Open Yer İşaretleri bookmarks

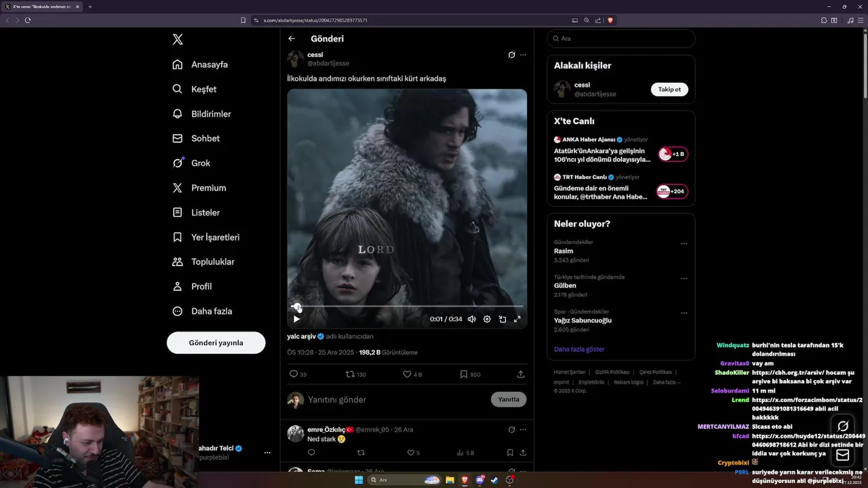pos(206,237)
